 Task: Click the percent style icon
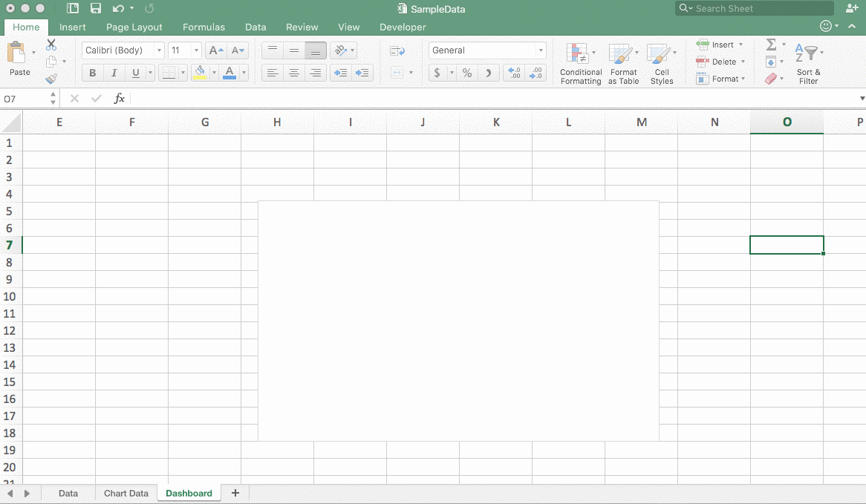(467, 73)
